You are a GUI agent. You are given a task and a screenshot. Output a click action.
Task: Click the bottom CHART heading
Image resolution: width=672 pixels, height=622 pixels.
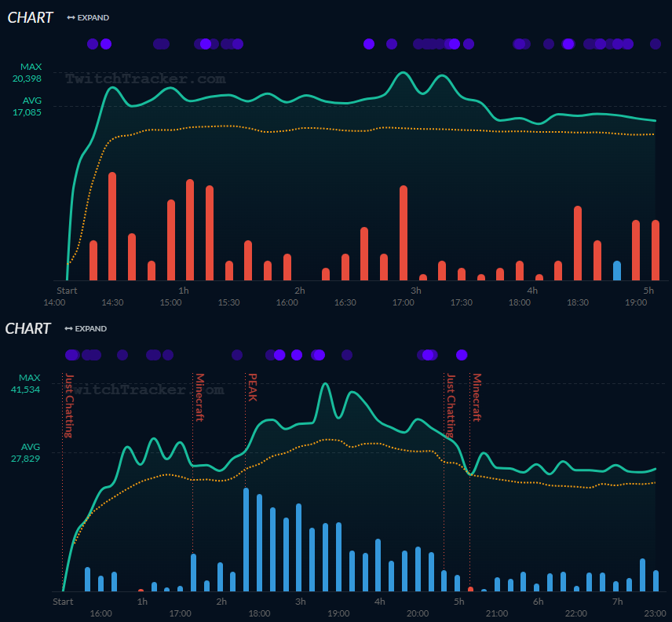[27, 329]
